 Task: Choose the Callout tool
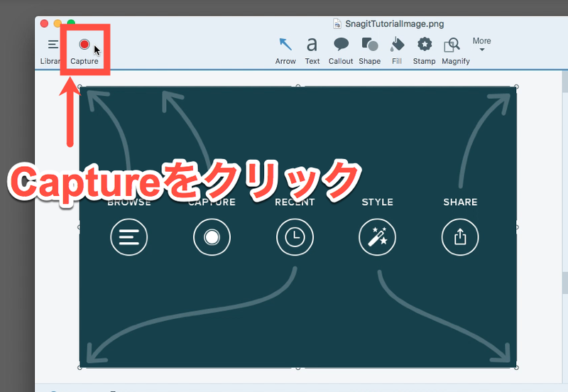[341, 50]
